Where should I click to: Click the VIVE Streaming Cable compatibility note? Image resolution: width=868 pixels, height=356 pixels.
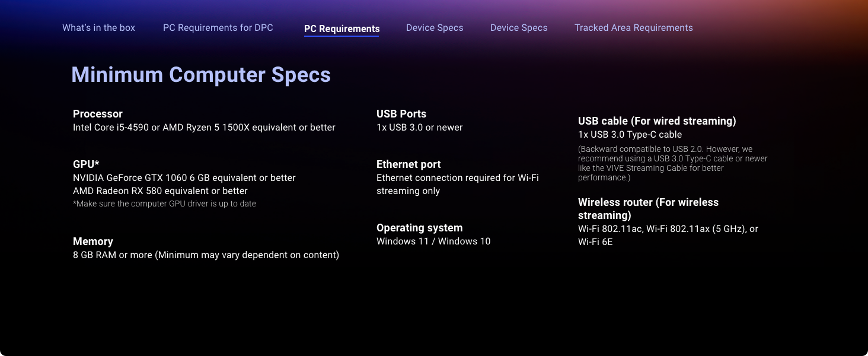click(x=672, y=163)
